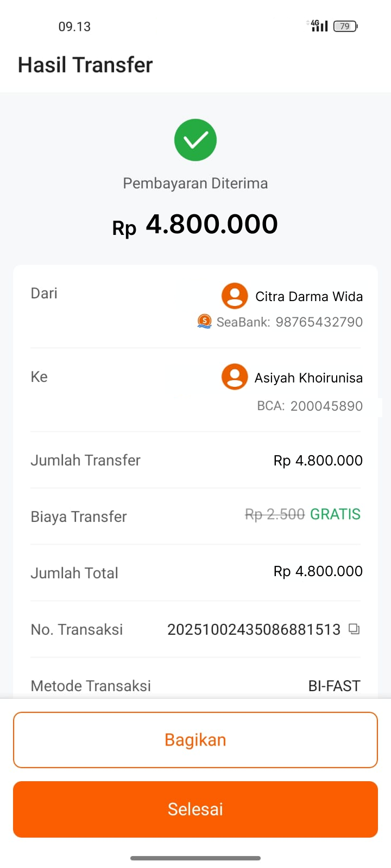
Task: Tap recipient avatar beside Asiyah Khoirunisa
Action: (235, 376)
